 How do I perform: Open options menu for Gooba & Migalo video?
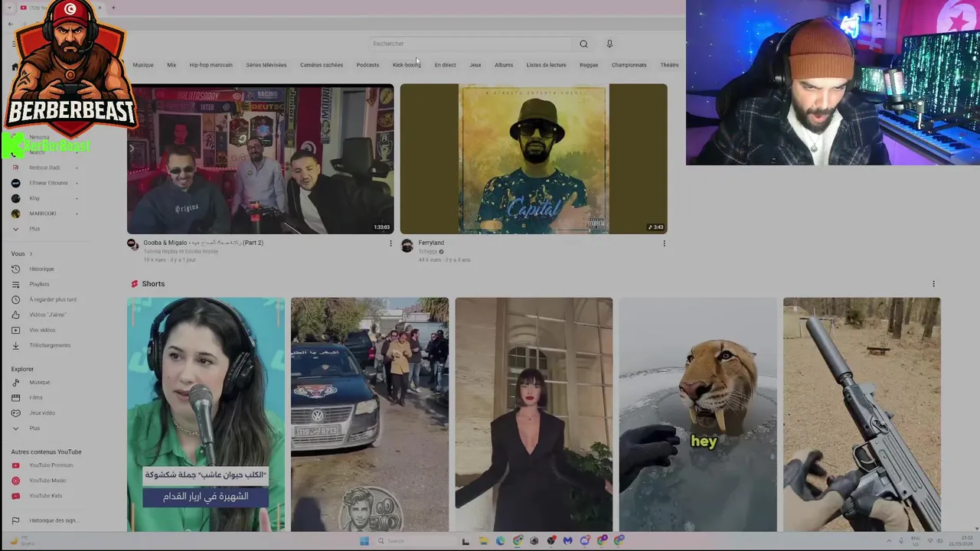(390, 243)
